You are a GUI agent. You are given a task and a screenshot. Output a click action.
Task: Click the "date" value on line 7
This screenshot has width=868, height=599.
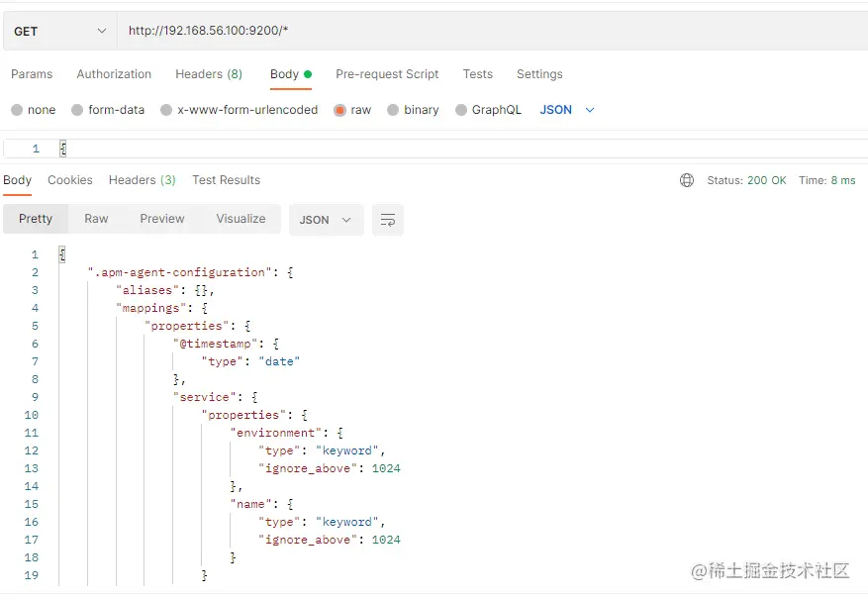click(x=279, y=361)
